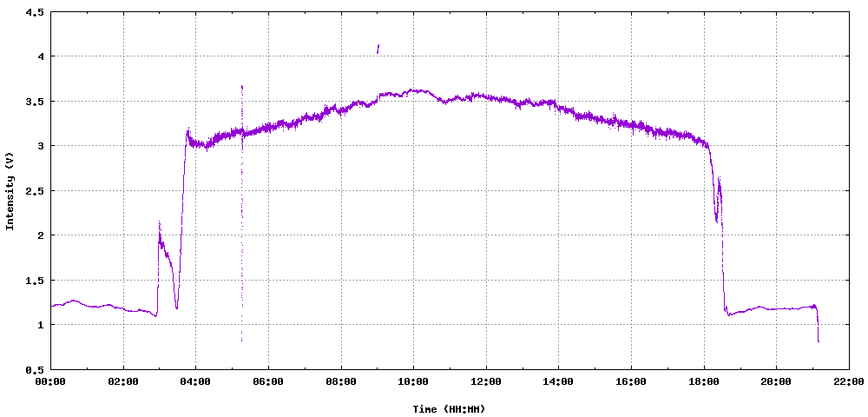Click the 3.5 y-axis tick label
This screenshot has height=417, width=868.
click(x=35, y=102)
